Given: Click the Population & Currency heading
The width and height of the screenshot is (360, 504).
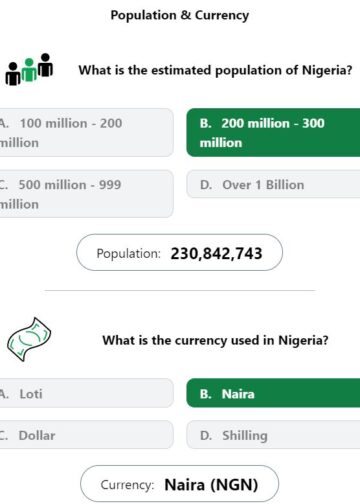Looking at the screenshot, I should (x=180, y=15).
